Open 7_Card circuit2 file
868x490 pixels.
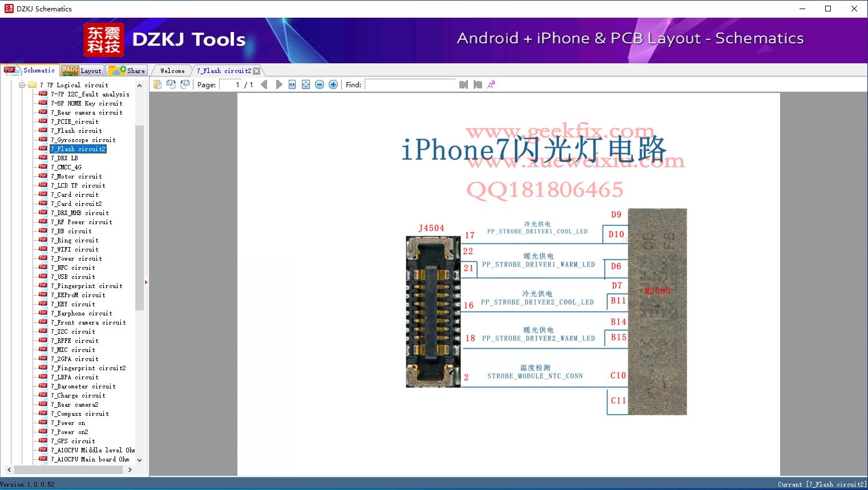click(x=76, y=204)
